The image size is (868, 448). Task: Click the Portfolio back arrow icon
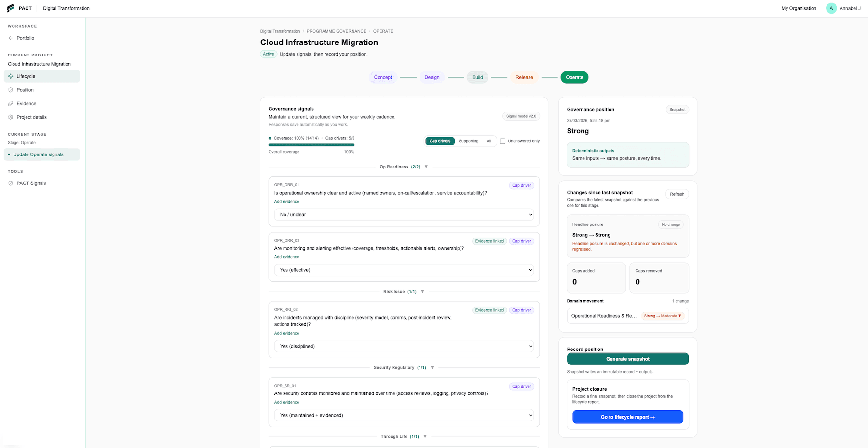point(11,38)
